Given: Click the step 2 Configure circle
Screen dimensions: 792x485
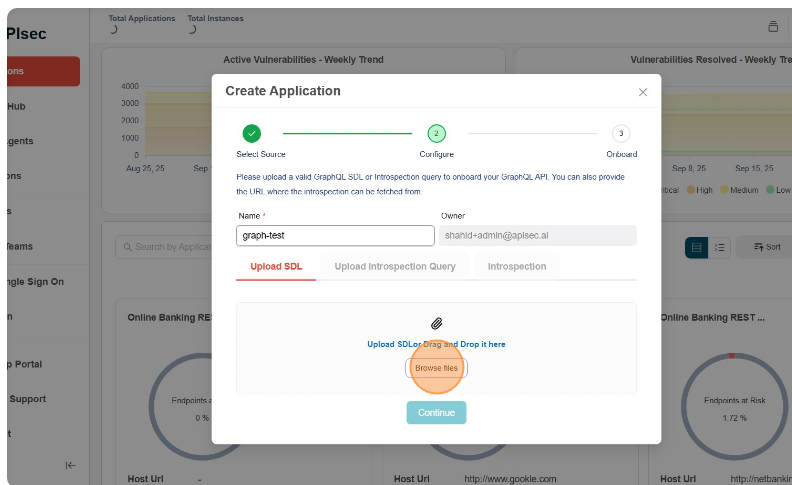Looking at the screenshot, I should click(x=436, y=133).
